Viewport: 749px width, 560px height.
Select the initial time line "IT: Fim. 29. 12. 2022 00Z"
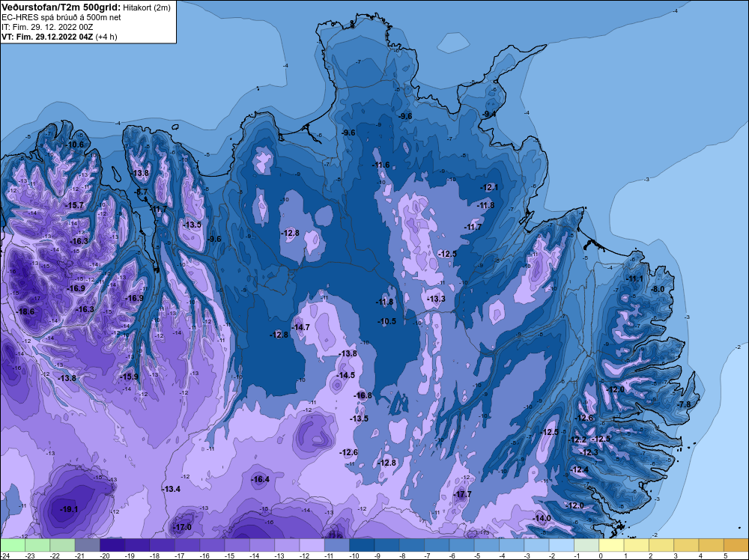[47, 27]
